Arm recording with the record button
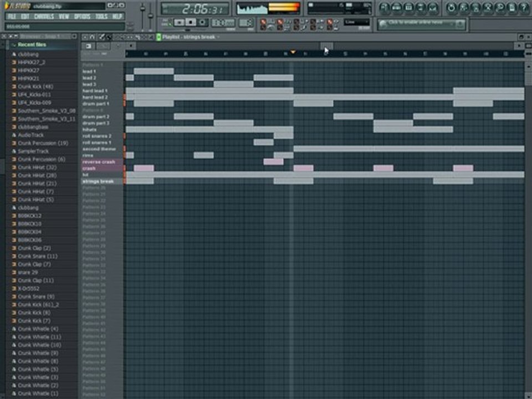532x399 pixels. [203, 22]
